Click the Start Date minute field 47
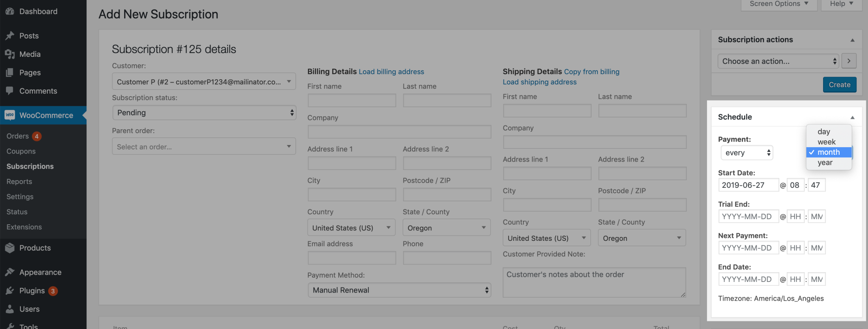This screenshot has height=329, width=868. pos(817,185)
